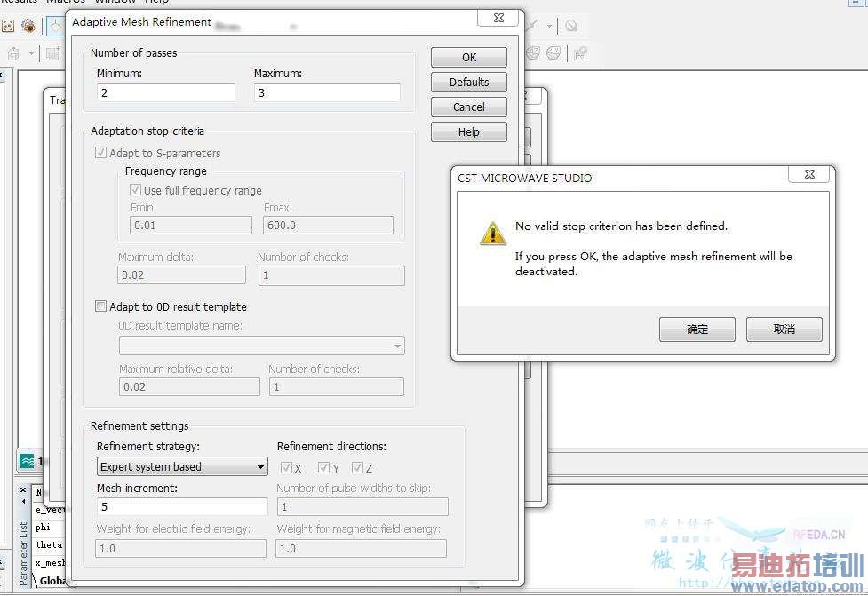Open the Window menu

tap(115, 2)
